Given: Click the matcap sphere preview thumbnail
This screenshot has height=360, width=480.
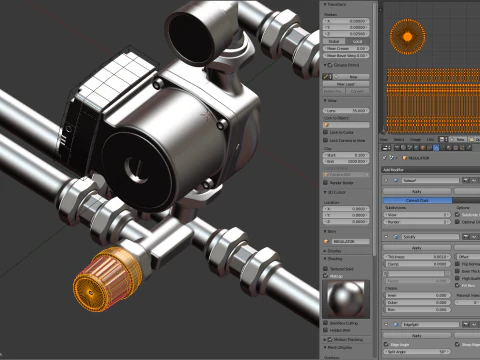Looking at the screenshot, I should pos(346,299).
